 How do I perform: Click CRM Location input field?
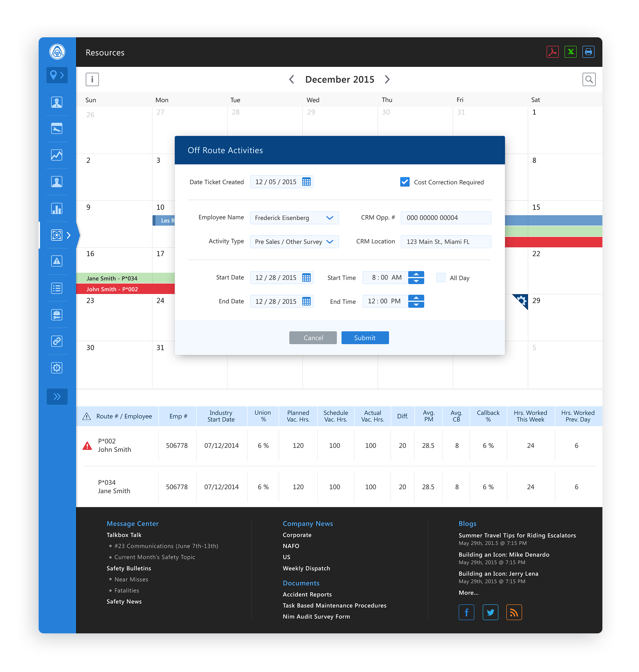click(446, 242)
